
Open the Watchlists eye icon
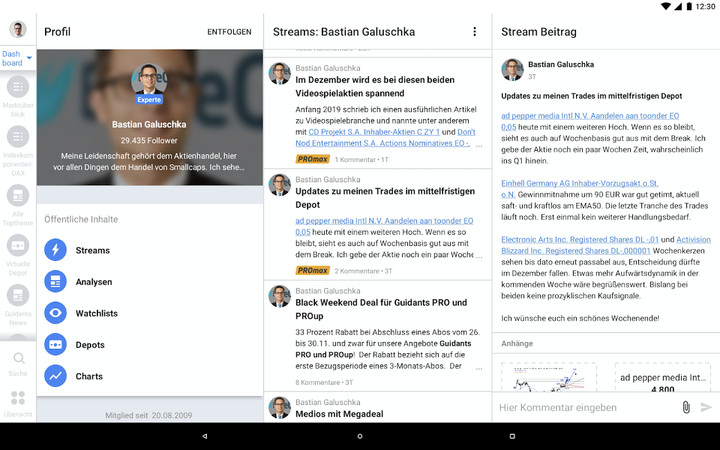coord(56,313)
